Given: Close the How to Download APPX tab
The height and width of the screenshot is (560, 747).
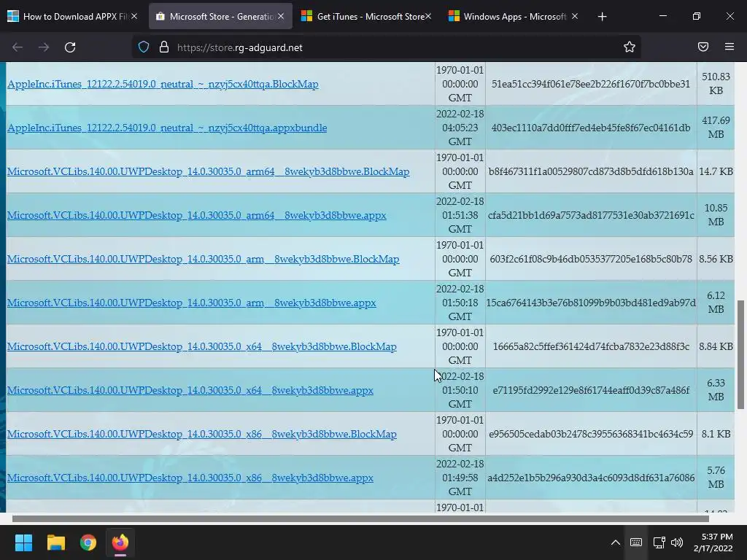Looking at the screenshot, I should tap(134, 16).
